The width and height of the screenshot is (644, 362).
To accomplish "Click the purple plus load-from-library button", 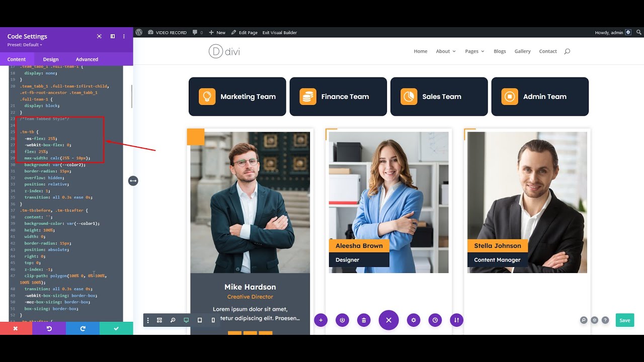I will [320, 320].
